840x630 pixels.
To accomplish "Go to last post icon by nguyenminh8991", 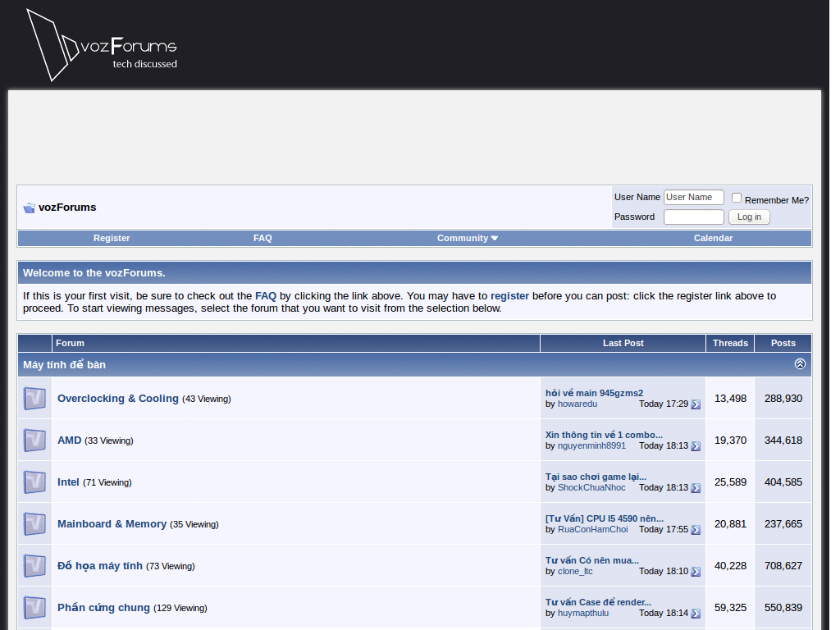I will coord(696,446).
